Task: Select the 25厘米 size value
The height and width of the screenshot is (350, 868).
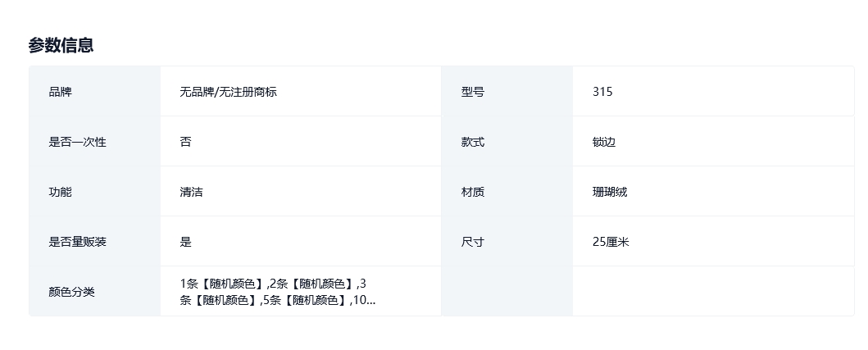Action: click(x=611, y=242)
